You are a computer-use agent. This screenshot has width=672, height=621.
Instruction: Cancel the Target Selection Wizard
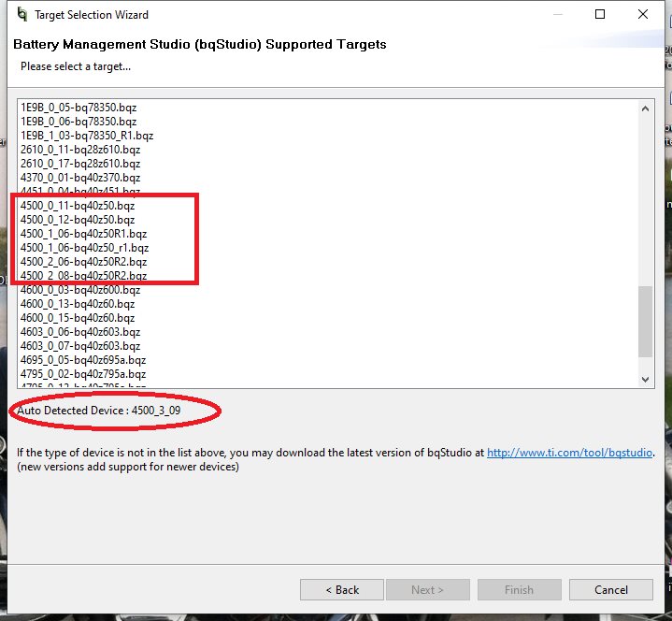pyautogui.click(x=611, y=590)
